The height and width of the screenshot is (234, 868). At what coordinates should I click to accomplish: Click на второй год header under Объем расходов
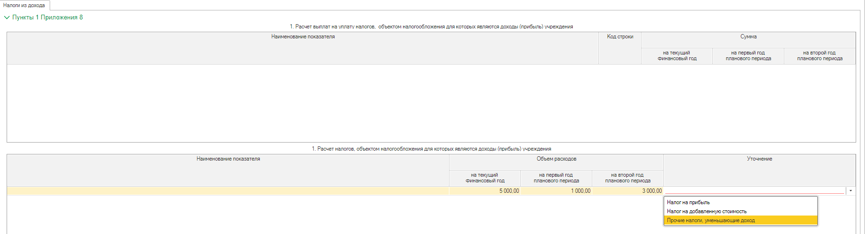(x=628, y=178)
